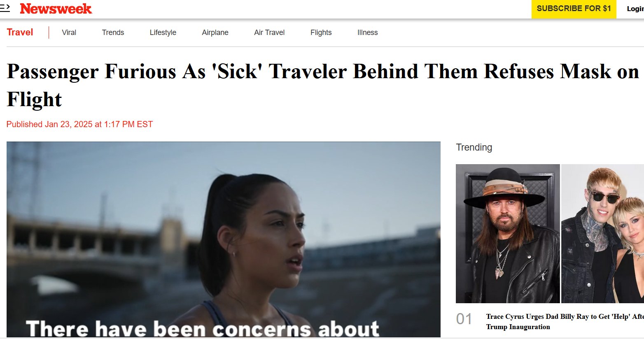Choose the Flights topic

coord(321,33)
